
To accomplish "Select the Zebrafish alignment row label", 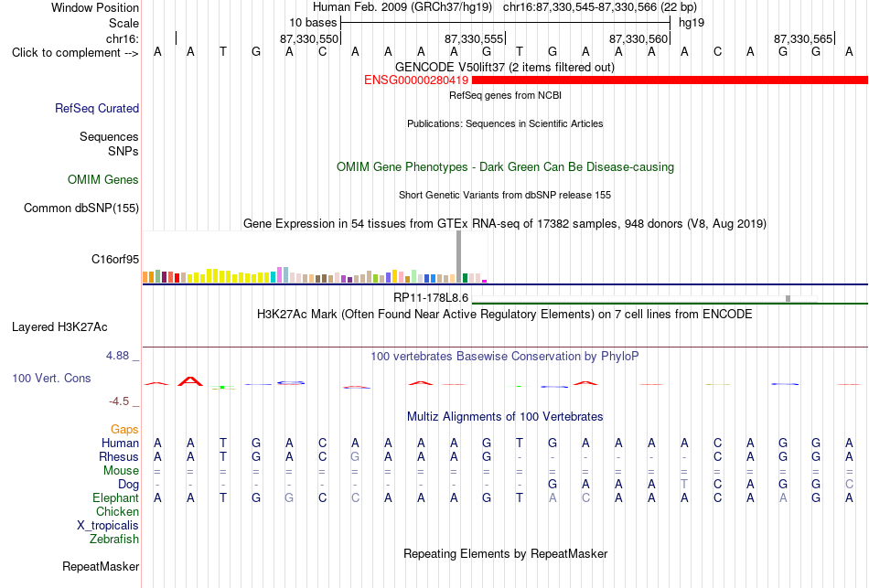I will click(114, 539).
